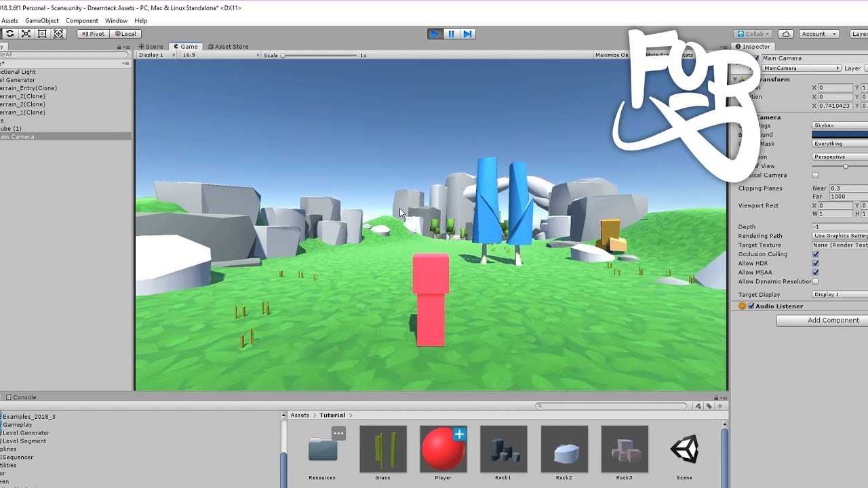868x488 pixels.
Task: Click the Far clipping plane field
Action: tap(848, 197)
